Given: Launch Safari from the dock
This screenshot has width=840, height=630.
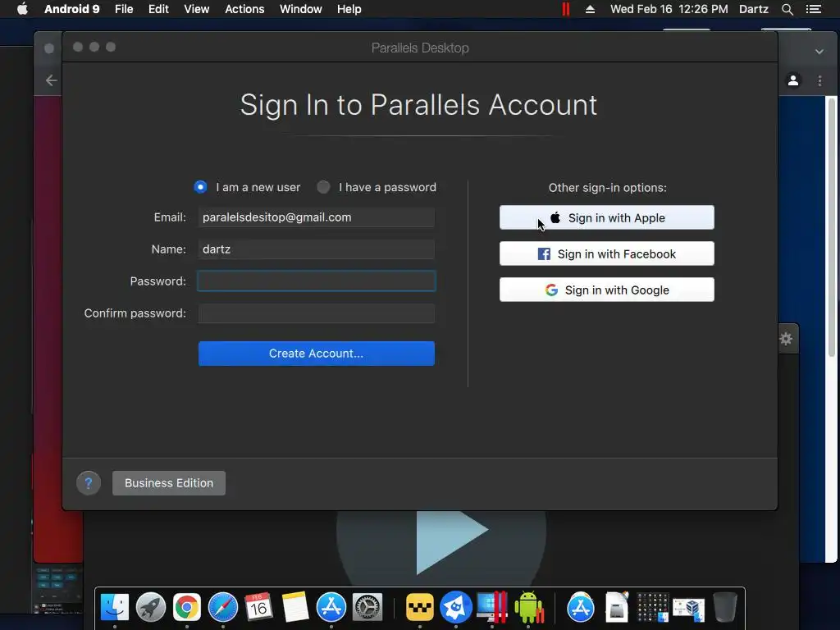Looking at the screenshot, I should point(223,608).
